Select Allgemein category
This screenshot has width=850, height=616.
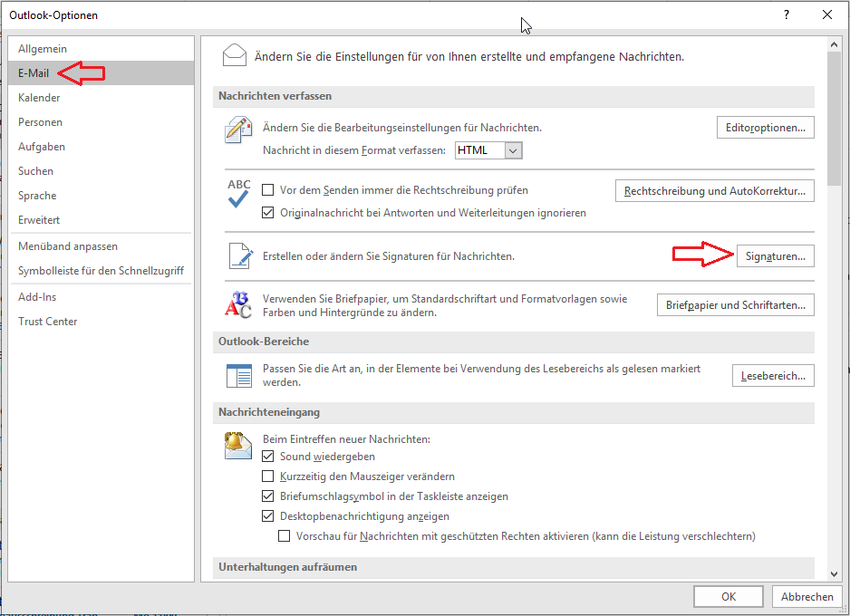point(101,49)
